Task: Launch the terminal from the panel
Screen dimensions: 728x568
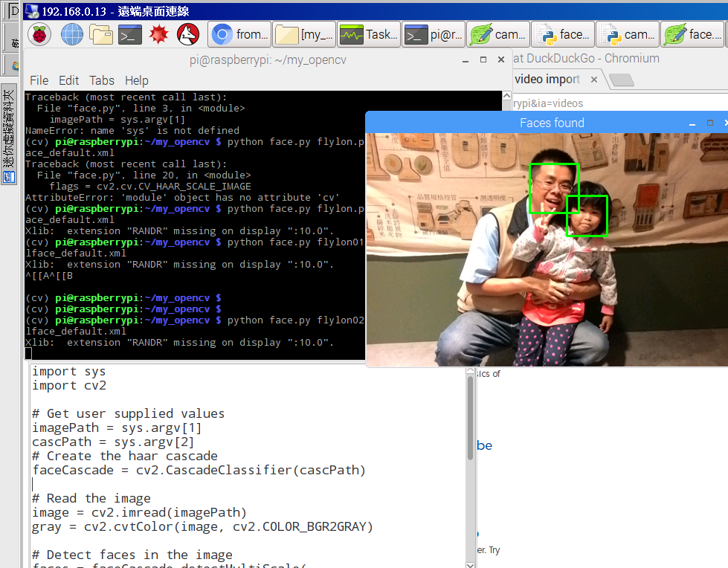Action: [x=130, y=34]
